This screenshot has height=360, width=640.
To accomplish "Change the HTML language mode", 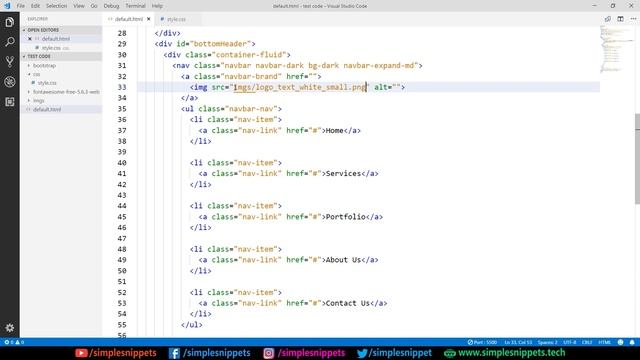I will (604, 342).
